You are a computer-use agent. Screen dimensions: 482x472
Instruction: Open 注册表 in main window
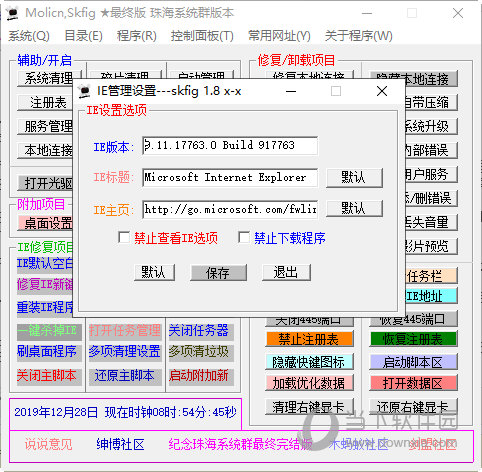point(45,102)
